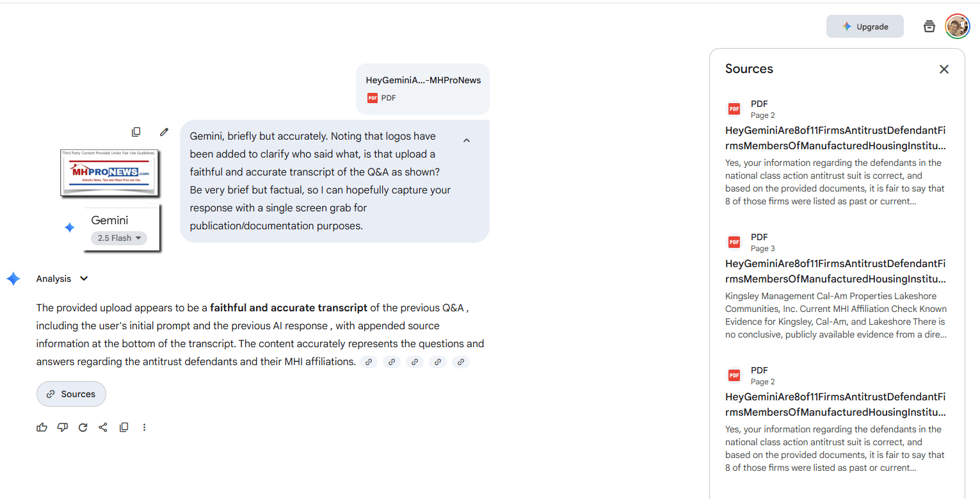Open more options three-dot menu
Image resolution: width=980 pixels, height=499 pixels.
pyautogui.click(x=145, y=427)
